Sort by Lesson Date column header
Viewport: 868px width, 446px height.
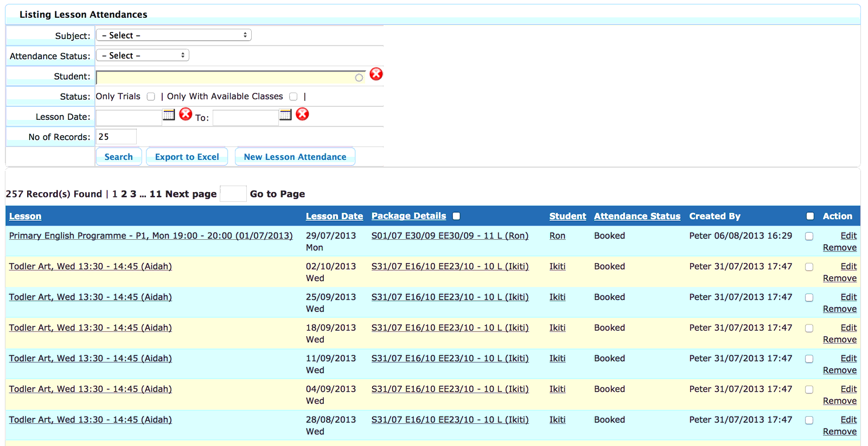pyautogui.click(x=334, y=216)
